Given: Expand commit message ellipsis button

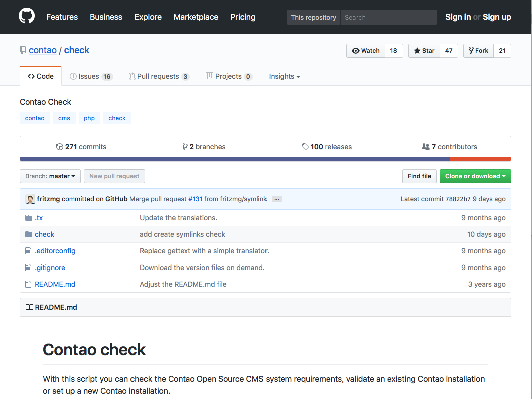Looking at the screenshot, I should pyautogui.click(x=277, y=200).
